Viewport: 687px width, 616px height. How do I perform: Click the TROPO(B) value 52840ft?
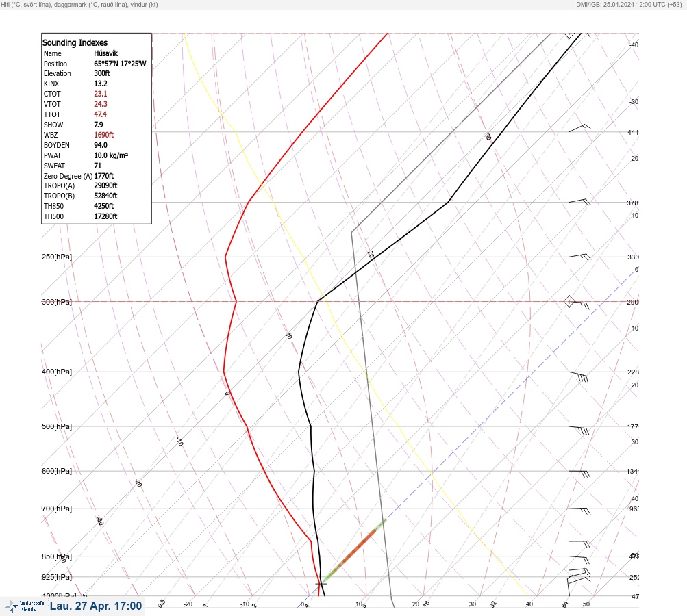(x=105, y=196)
